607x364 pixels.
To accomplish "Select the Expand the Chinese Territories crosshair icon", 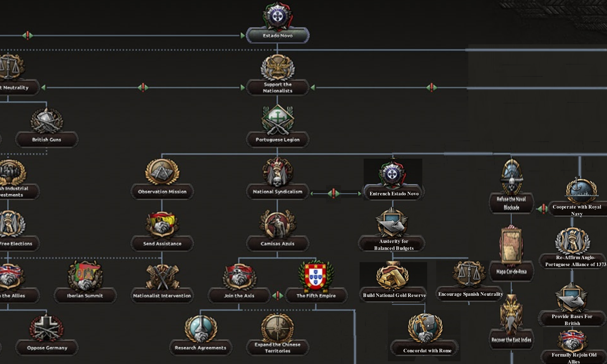I will [x=278, y=328].
